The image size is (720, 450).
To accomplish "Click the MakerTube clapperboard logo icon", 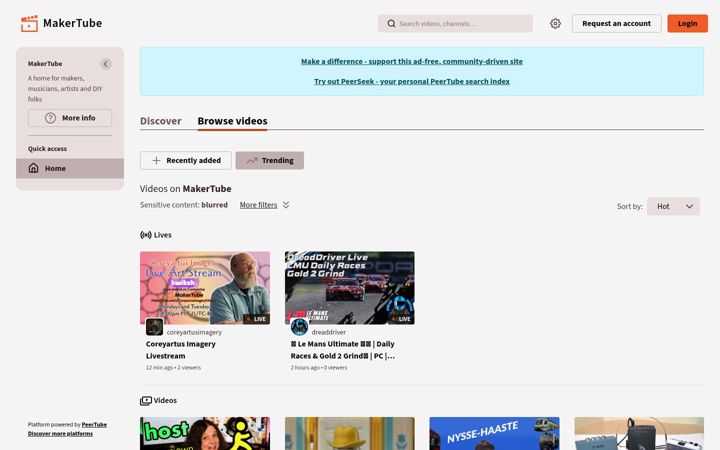I will [x=29, y=23].
